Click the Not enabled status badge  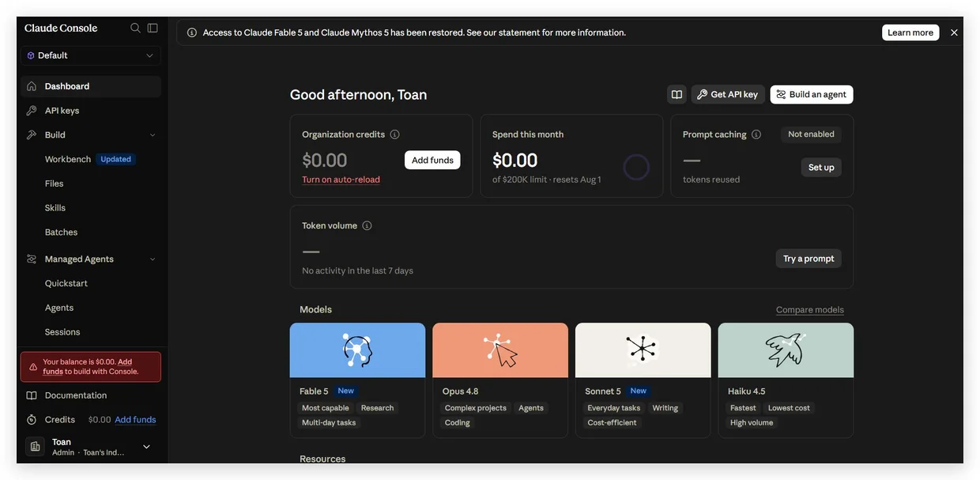coord(811,134)
